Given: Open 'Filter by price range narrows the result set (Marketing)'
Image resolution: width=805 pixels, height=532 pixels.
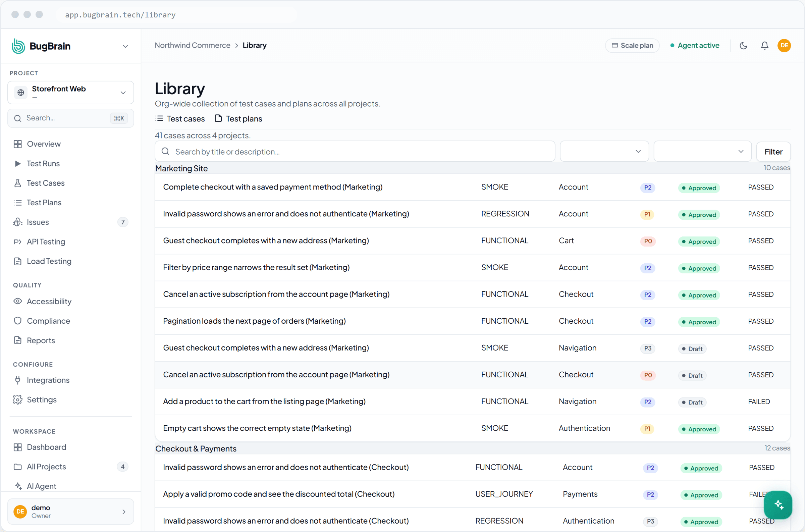Looking at the screenshot, I should [x=256, y=267].
